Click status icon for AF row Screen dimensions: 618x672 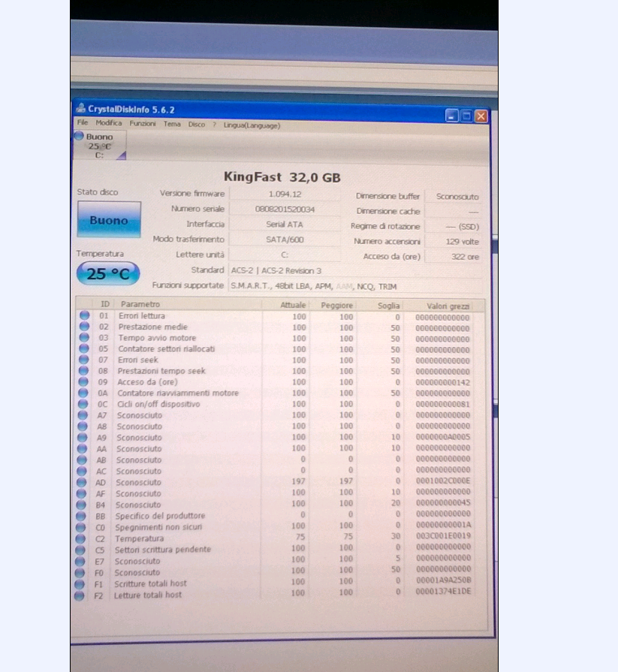tap(81, 493)
